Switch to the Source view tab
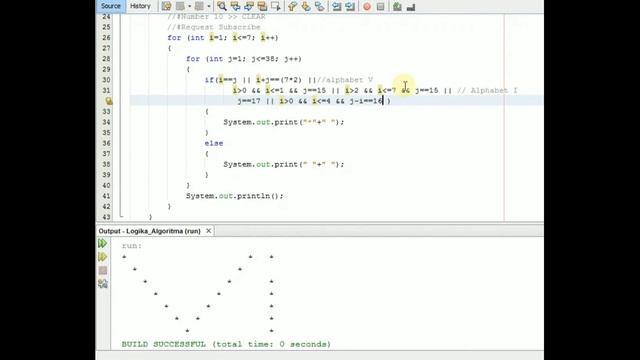The image size is (640, 360). pyautogui.click(x=111, y=6)
